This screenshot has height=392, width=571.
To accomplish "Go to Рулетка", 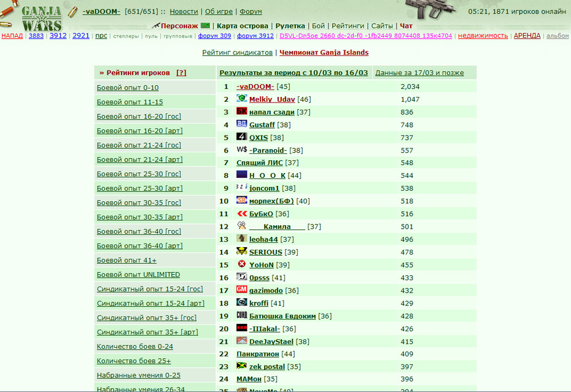I will tap(290, 26).
